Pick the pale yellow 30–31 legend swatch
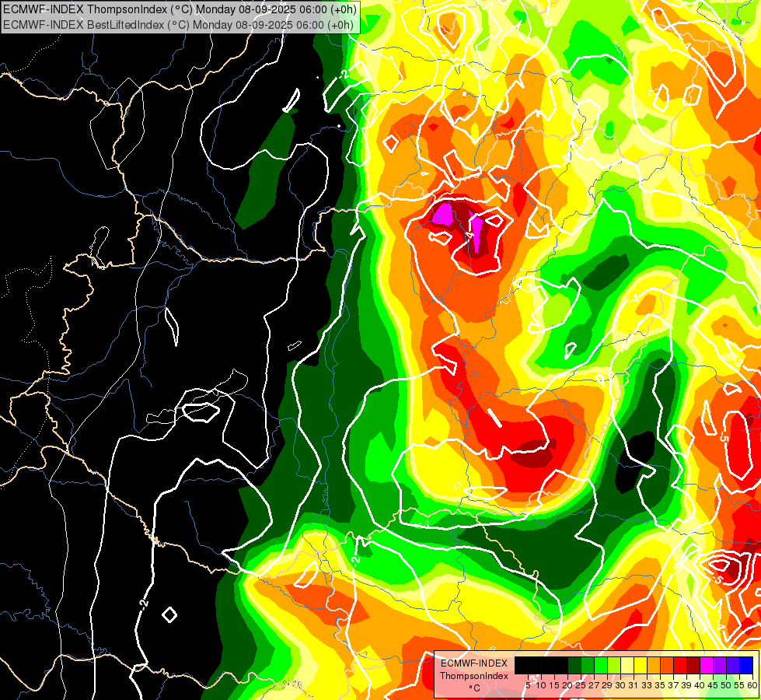Screen dimensions: 761x700 coord(627,665)
